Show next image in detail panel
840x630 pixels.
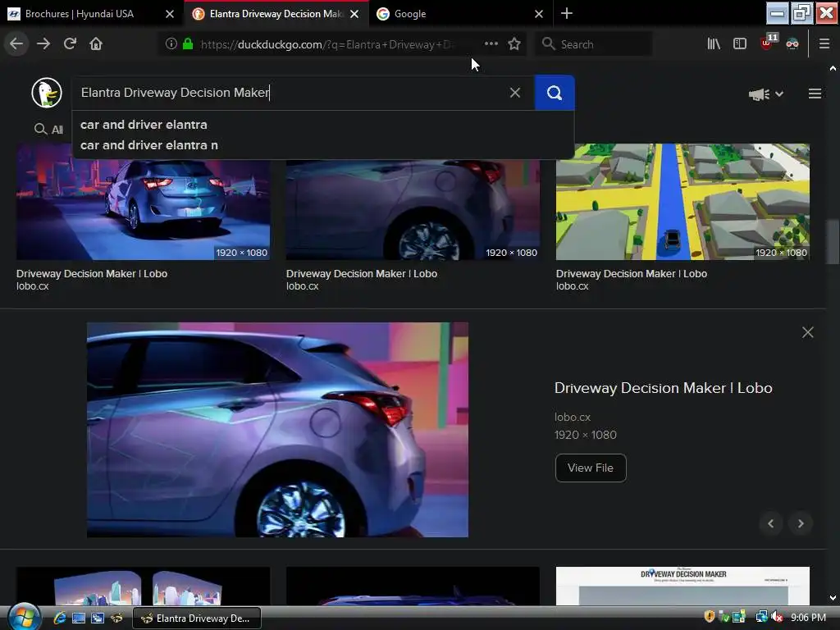click(x=801, y=523)
